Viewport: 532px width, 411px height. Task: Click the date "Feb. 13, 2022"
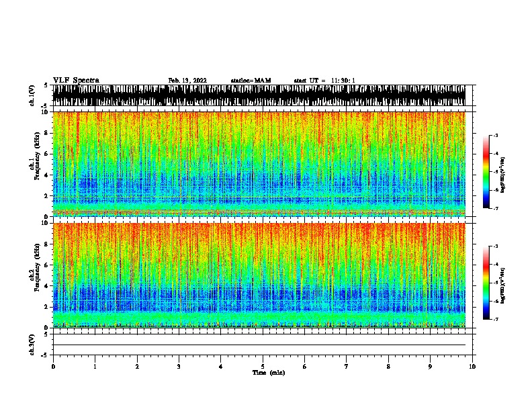coord(187,81)
